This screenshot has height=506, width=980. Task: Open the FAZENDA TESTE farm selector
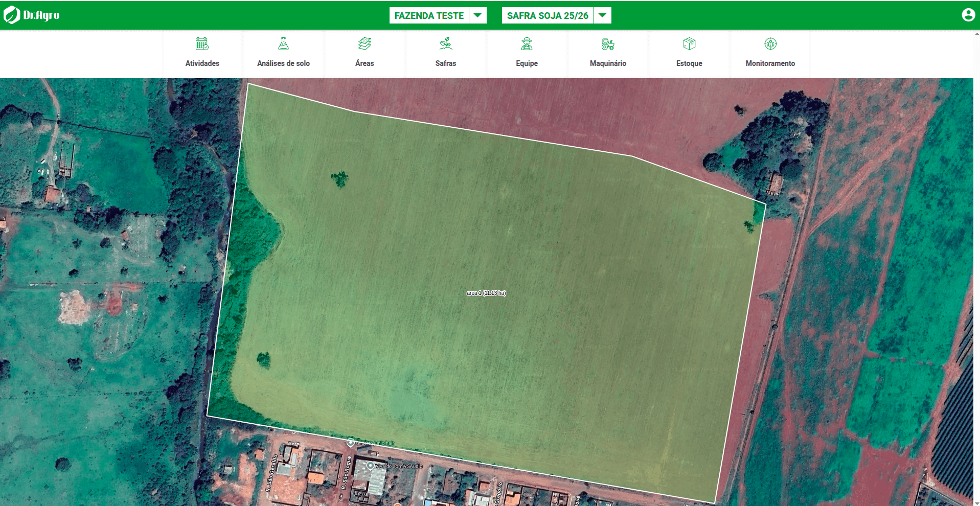coord(428,15)
